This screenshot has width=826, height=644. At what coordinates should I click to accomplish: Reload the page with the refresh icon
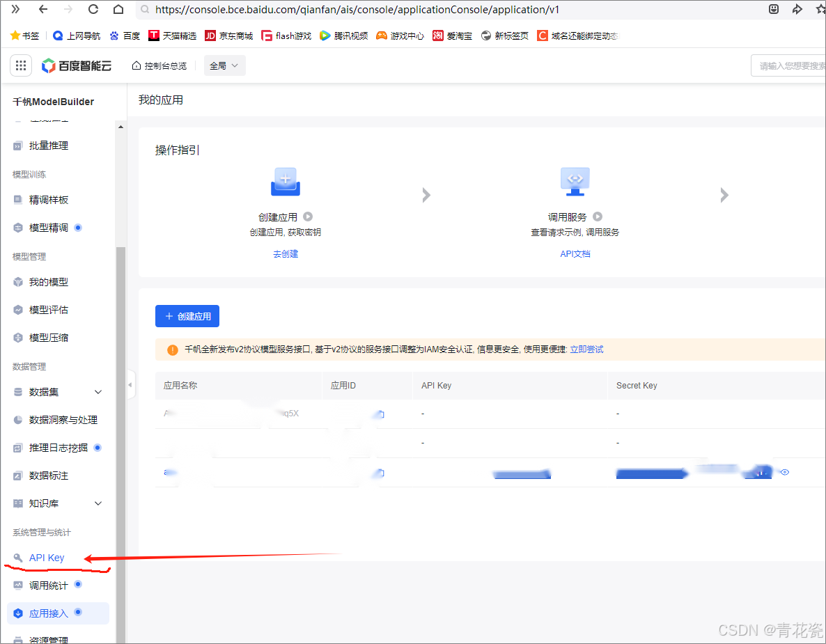[x=93, y=9]
